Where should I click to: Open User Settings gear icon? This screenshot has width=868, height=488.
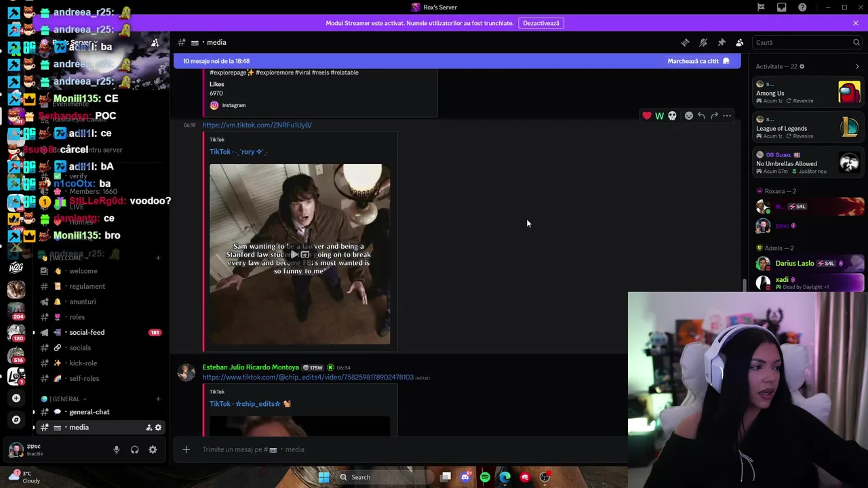tap(153, 449)
